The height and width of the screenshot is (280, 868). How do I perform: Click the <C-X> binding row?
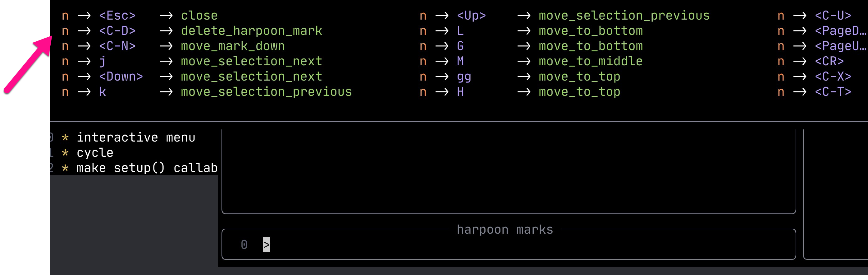[833, 76]
